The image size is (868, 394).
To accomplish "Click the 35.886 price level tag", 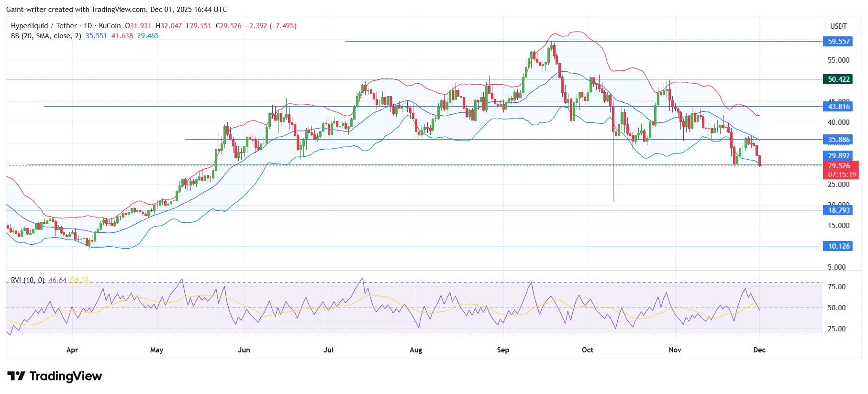I will [838, 140].
